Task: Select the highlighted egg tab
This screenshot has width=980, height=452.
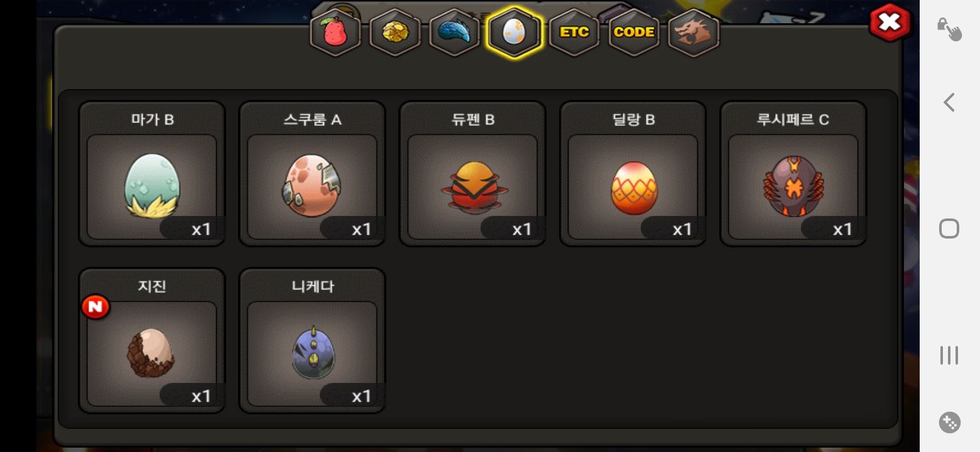Action: click(514, 33)
